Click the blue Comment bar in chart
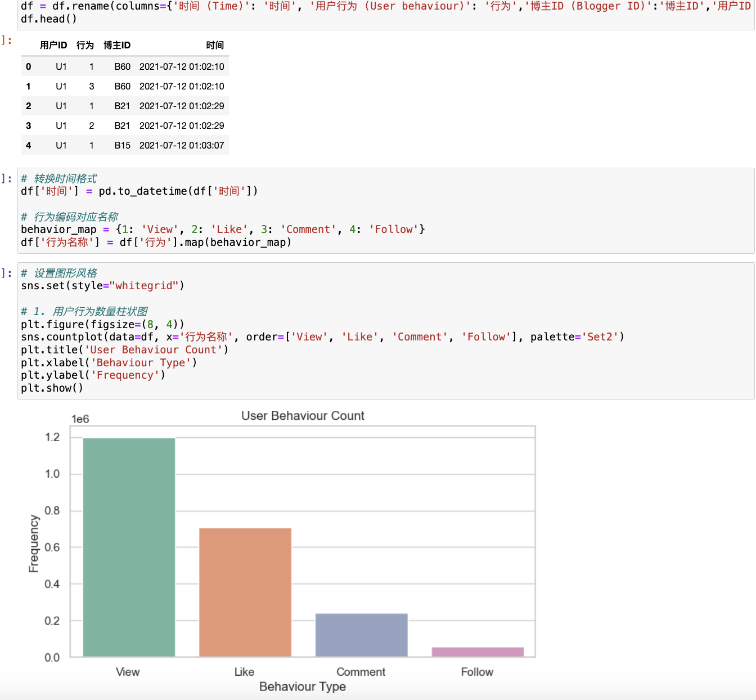 coord(362,635)
